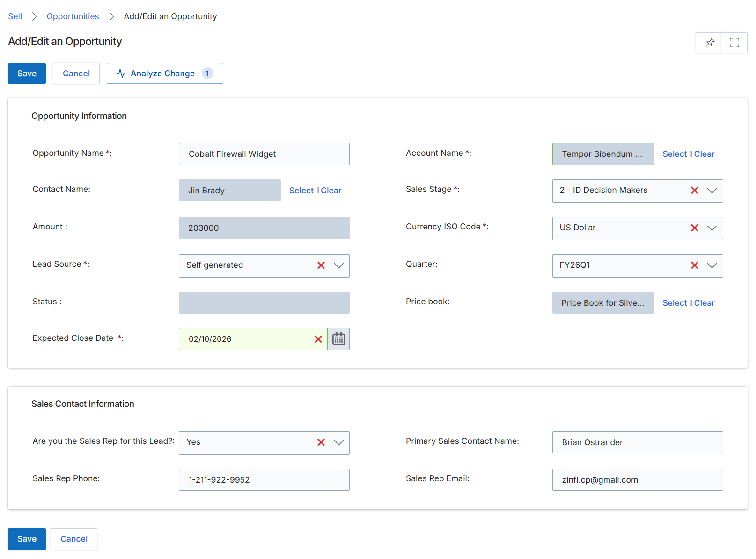Click the bottom Cancel button
This screenshot has height=559, width=756.
[x=74, y=539]
